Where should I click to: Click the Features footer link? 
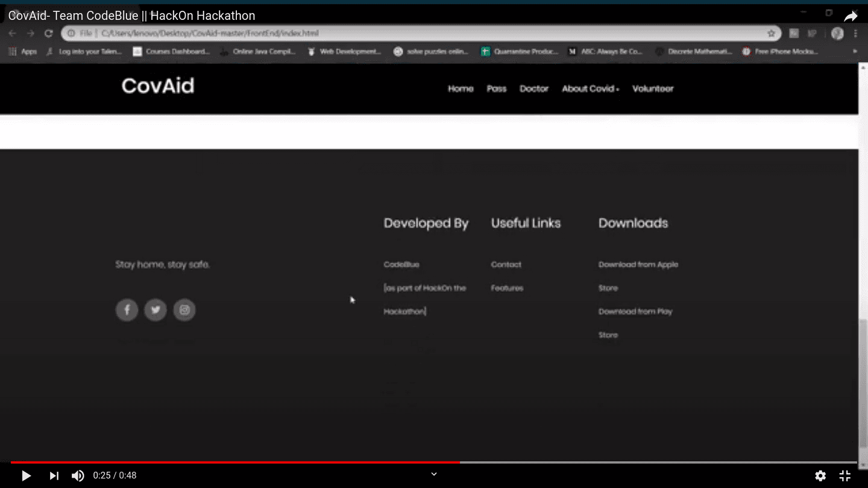pyautogui.click(x=507, y=288)
